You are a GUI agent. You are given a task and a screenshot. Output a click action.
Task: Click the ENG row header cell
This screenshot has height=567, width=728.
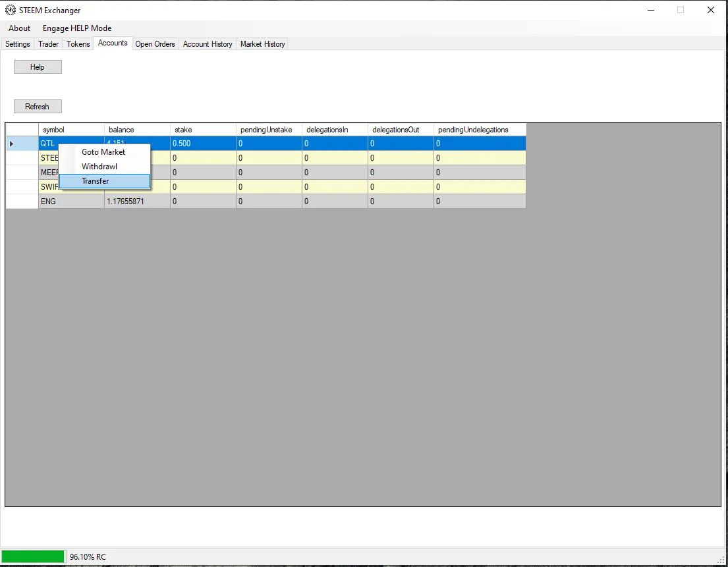(22, 202)
